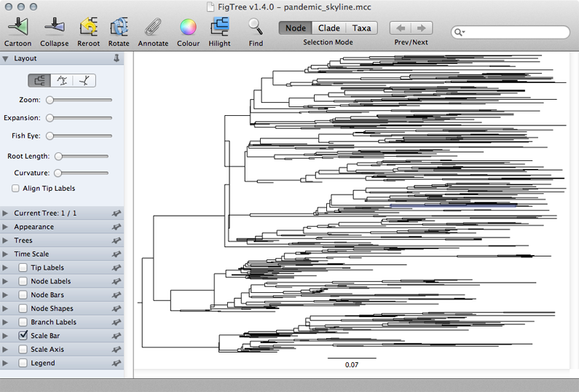The height and width of the screenshot is (392, 579).
Task: Select radial tree layout icon
Action: pos(84,81)
